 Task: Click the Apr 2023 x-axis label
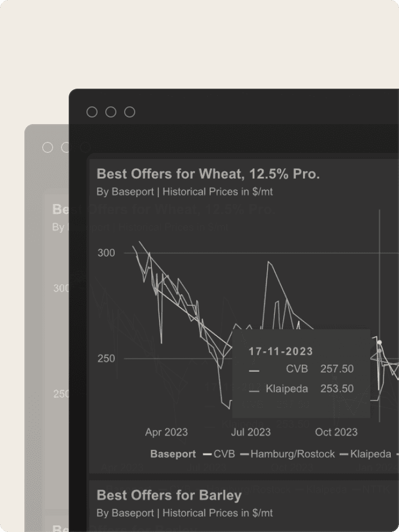[166, 432]
